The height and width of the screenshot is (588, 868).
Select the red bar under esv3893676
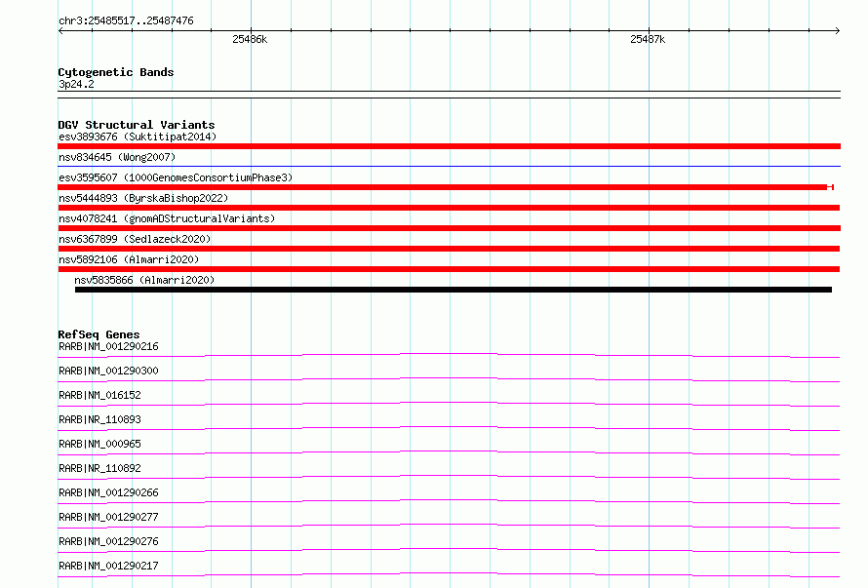tap(449, 146)
